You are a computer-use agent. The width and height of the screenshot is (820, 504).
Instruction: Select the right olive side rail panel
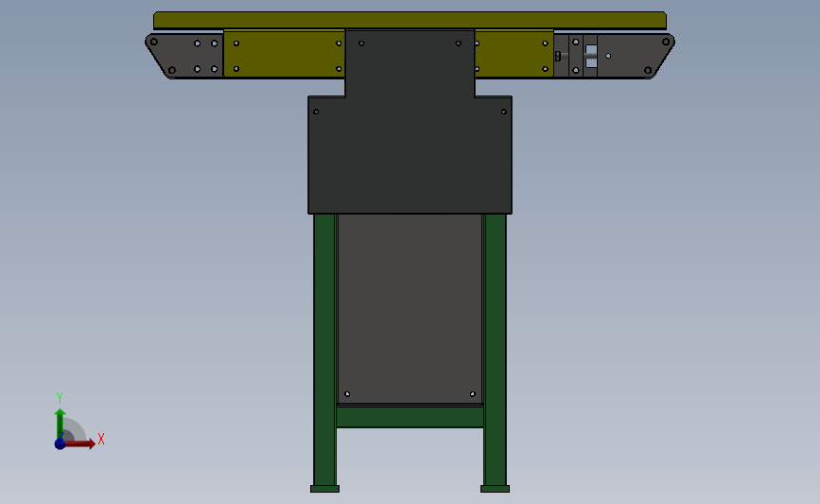[515, 55]
